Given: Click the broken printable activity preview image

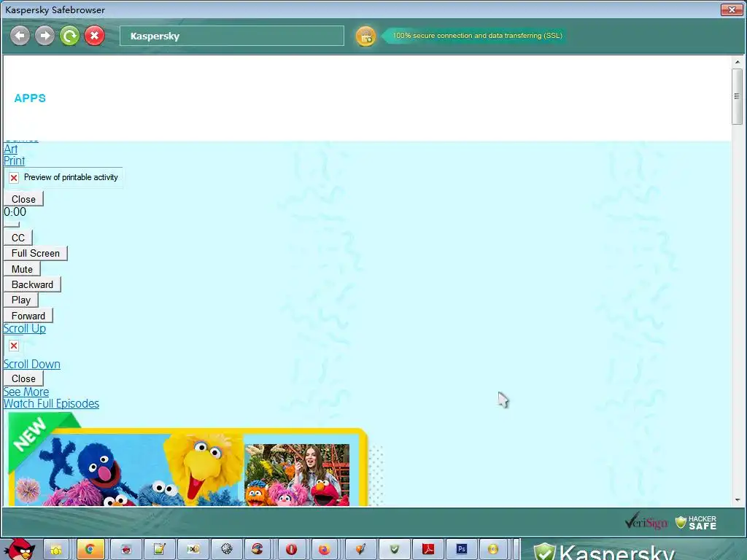Looking at the screenshot, I should 63,178.
